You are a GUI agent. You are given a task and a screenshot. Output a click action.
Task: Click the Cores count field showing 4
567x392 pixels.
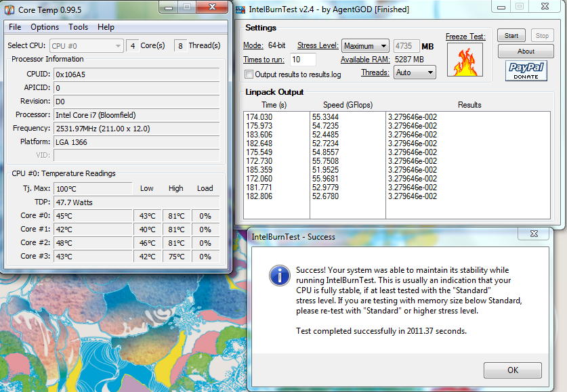click(133, 46)
